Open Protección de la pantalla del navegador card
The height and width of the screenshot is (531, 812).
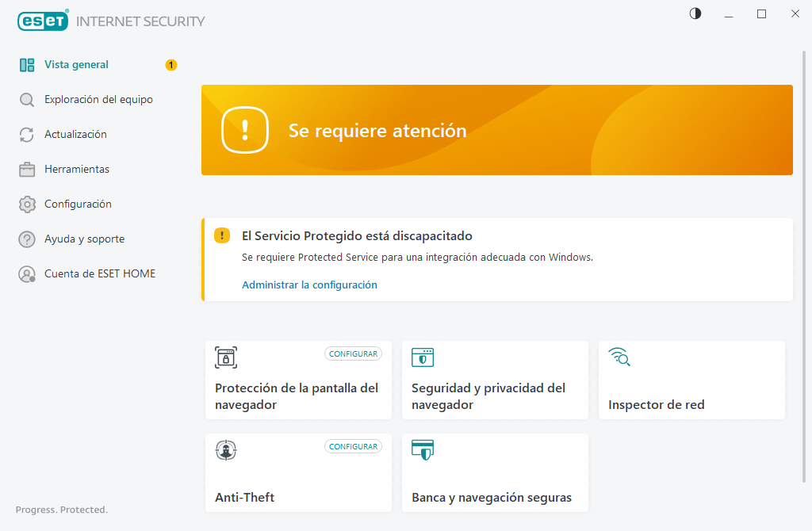coord(298,380)
